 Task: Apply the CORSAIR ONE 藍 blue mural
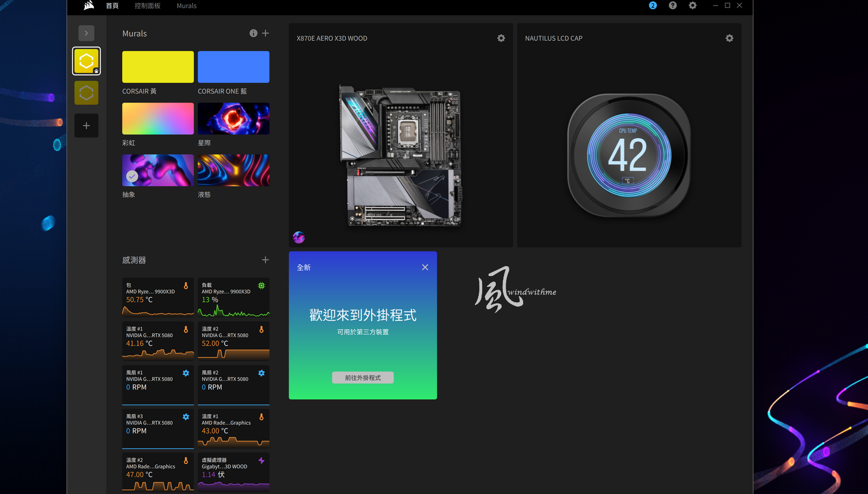click(x=233, y=67)
